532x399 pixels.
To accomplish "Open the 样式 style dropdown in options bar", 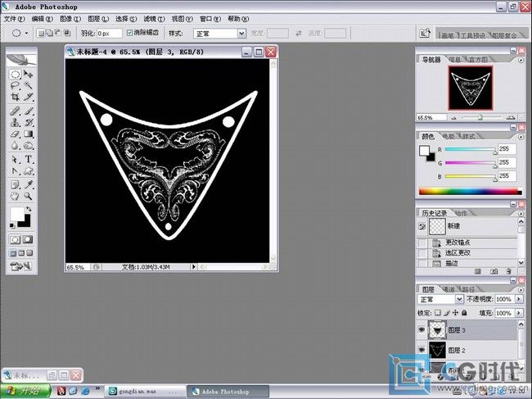I will tap(241, 34).
